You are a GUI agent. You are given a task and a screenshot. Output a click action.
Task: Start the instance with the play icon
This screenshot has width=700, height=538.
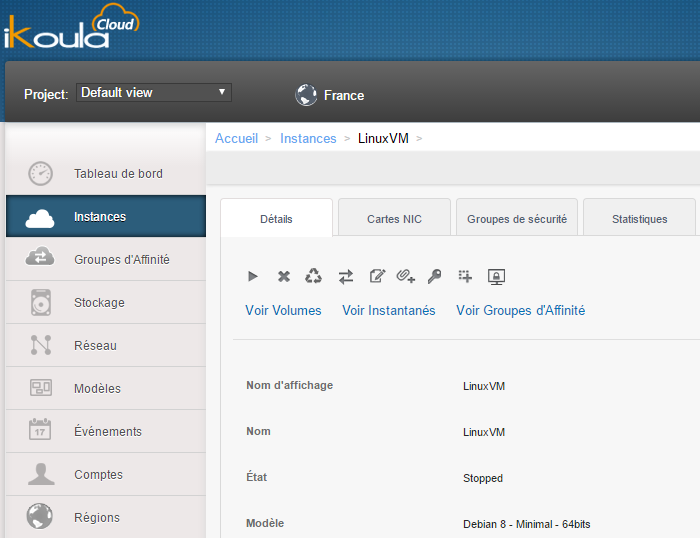(x=253, y=276)
